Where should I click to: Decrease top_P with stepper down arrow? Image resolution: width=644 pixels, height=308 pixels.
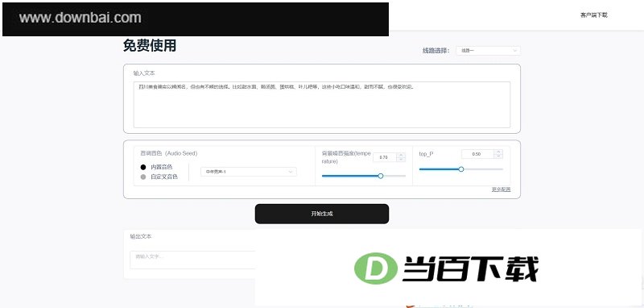498,156
